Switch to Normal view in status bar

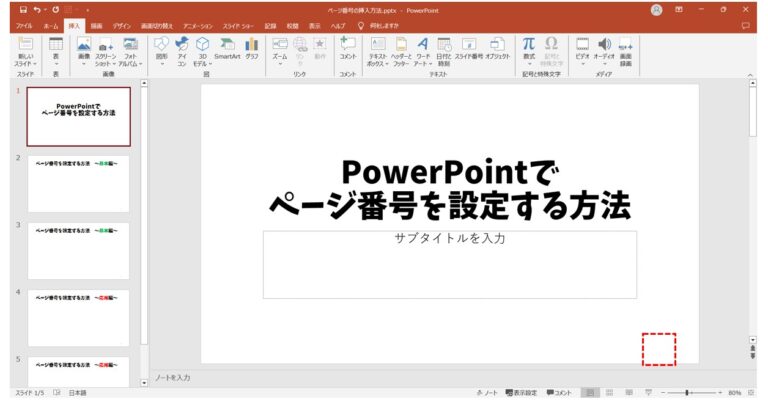[x=590, y=393]
